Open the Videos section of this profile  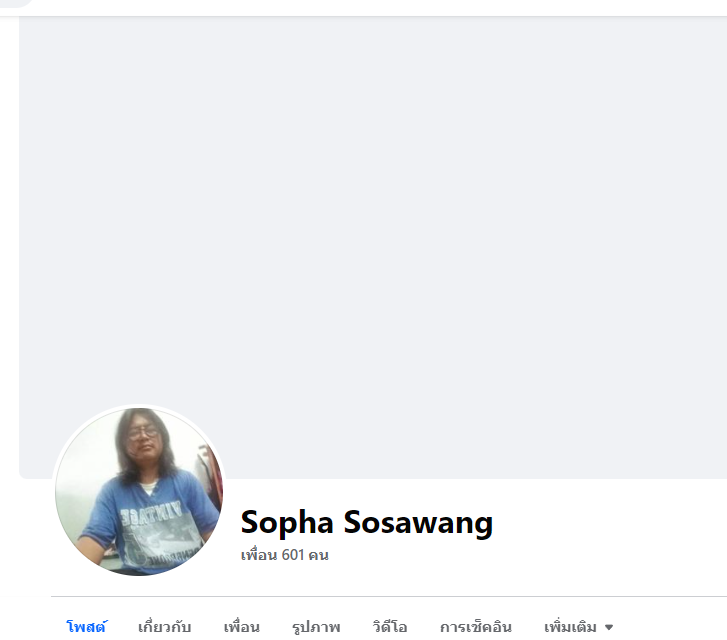click(390, 627)
